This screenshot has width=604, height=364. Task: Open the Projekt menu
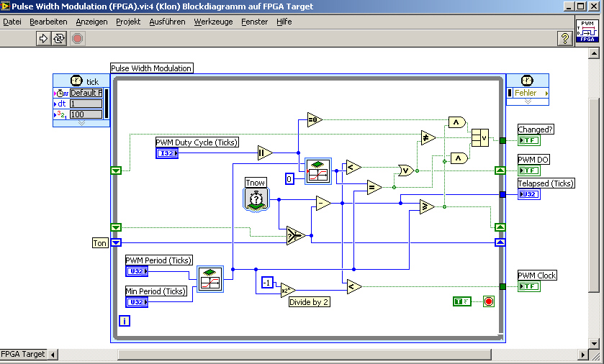[x=128, y=22]
